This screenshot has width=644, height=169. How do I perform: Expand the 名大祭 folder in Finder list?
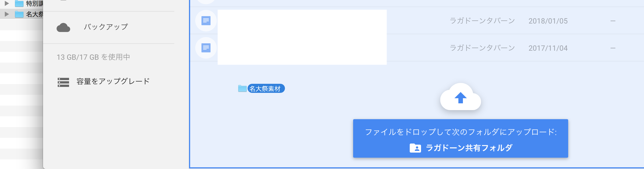[7, 14]
